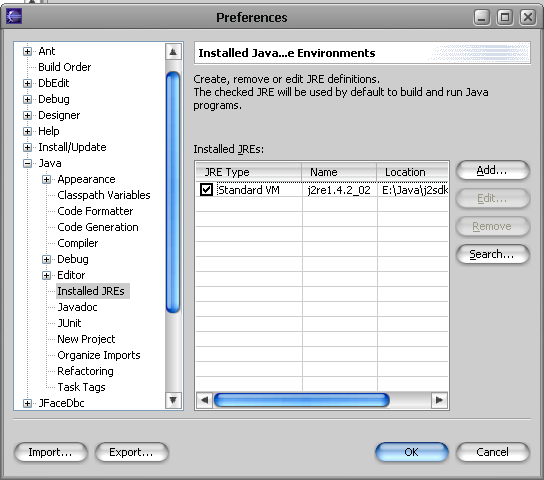The width and height of the screenshot is (544, 480).
Task: Click the Search... button
Action: pyautogui.click(x=493, y=254)
